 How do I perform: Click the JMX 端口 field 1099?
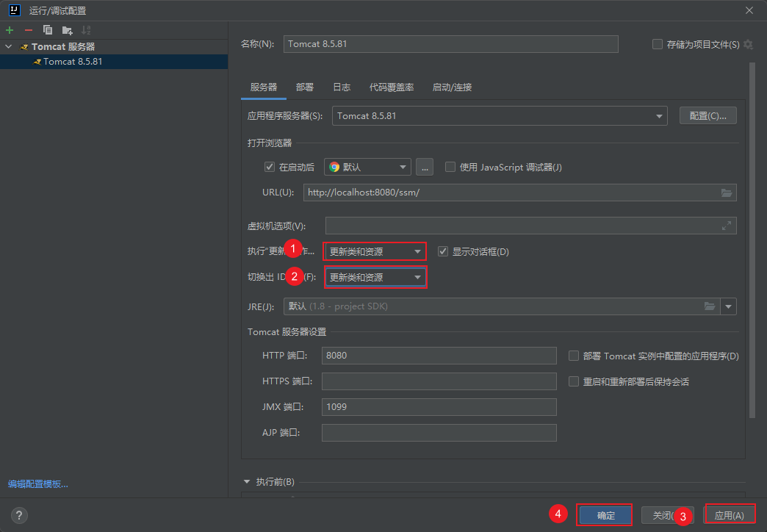coord(439,406)
